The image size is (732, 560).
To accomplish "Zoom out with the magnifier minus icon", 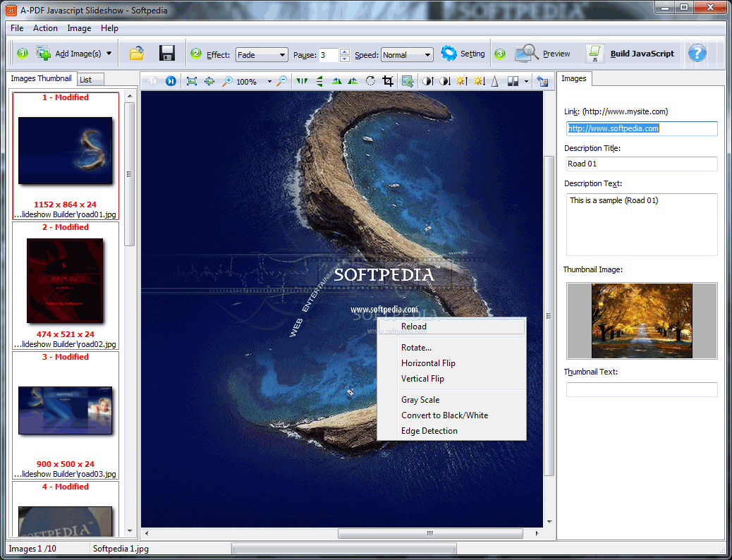I will point(281,81).
